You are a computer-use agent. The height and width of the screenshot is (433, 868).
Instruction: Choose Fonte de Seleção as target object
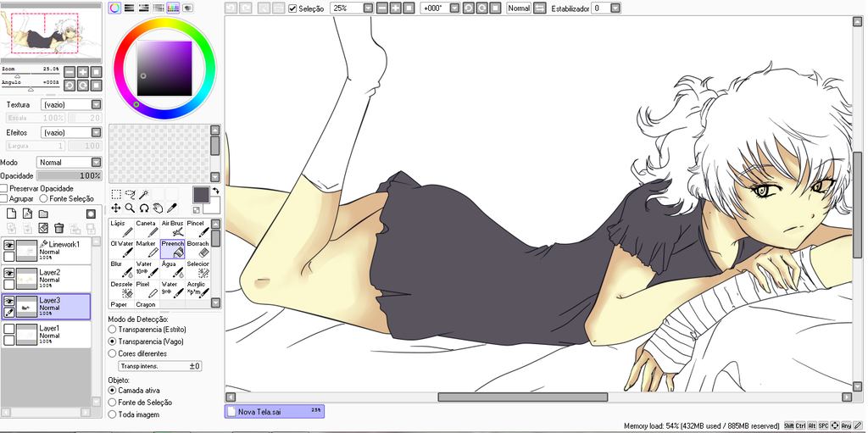pos(113,402)
